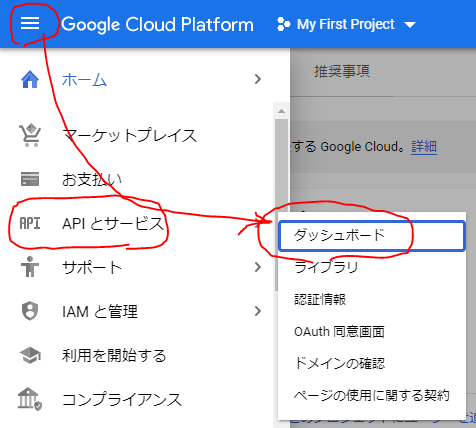Open 利用を開始する menu entry
The width and height of the screenshot is (476, 428).
click(x=114, y=355)
